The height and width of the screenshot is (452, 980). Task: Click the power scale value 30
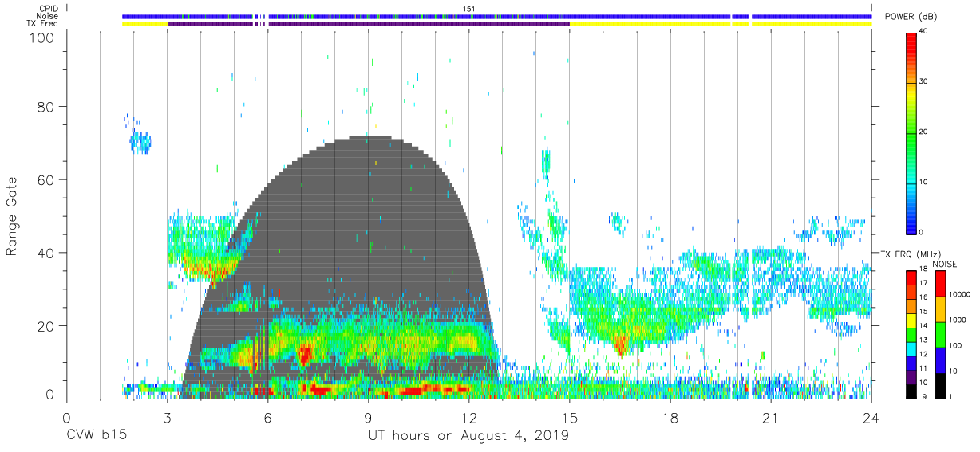click(925, 82)
